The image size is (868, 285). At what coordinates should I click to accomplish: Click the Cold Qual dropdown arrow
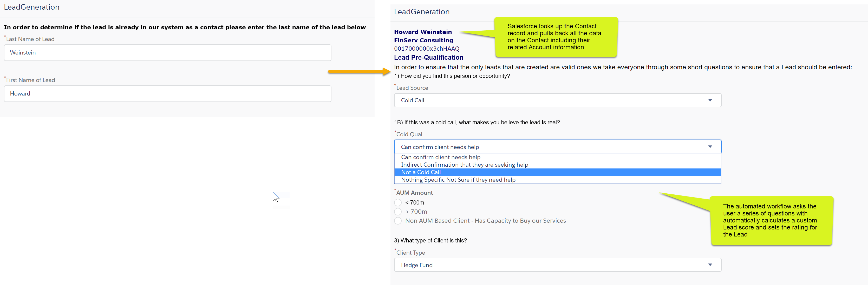(x=710, y=147)
